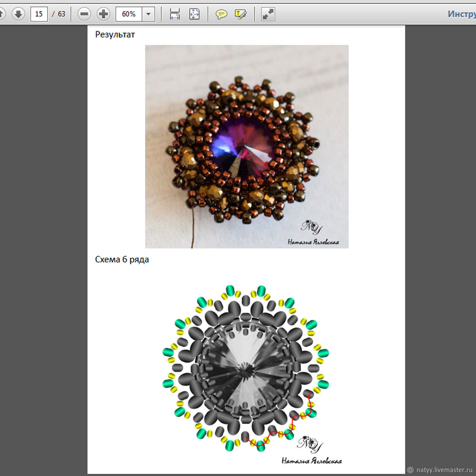Add a sticky note comment
The image size is (476, 476).
pos(221,14)
